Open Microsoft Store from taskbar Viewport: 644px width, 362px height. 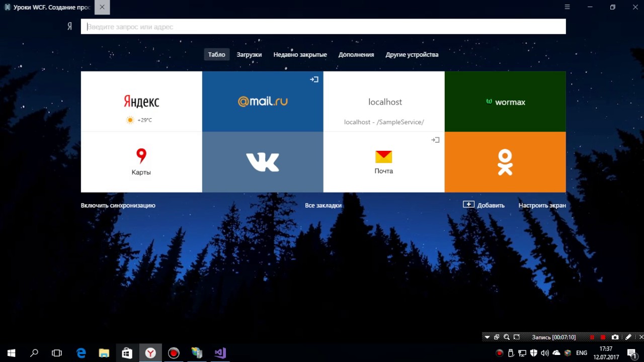pyautogui.click(x=127, y=353)
